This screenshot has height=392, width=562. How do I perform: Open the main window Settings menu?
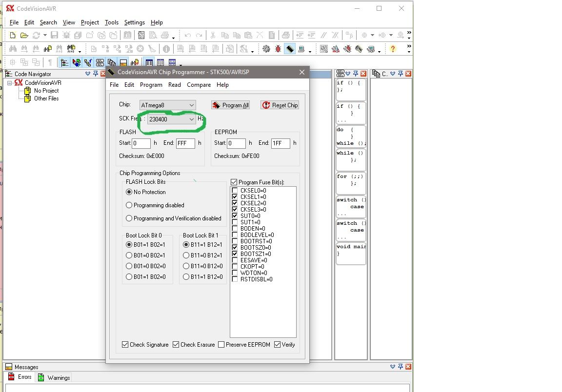(135, 22)
